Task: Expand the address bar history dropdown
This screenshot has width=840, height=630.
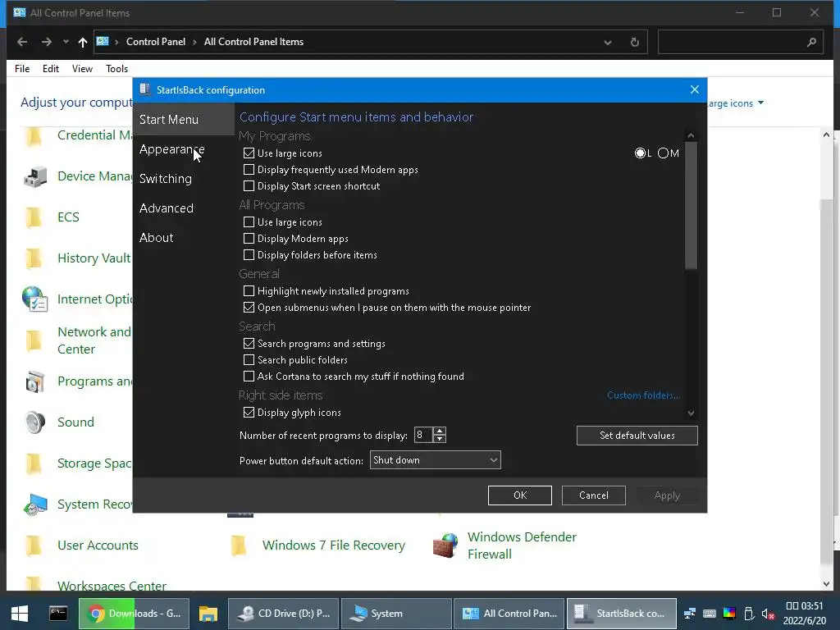Action: 608,42
